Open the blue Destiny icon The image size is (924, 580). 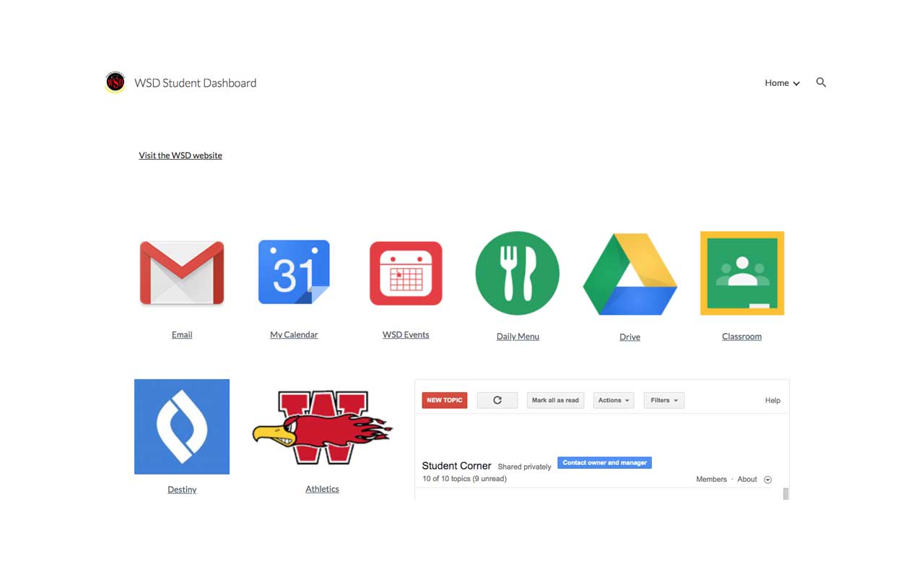(182, 427)
